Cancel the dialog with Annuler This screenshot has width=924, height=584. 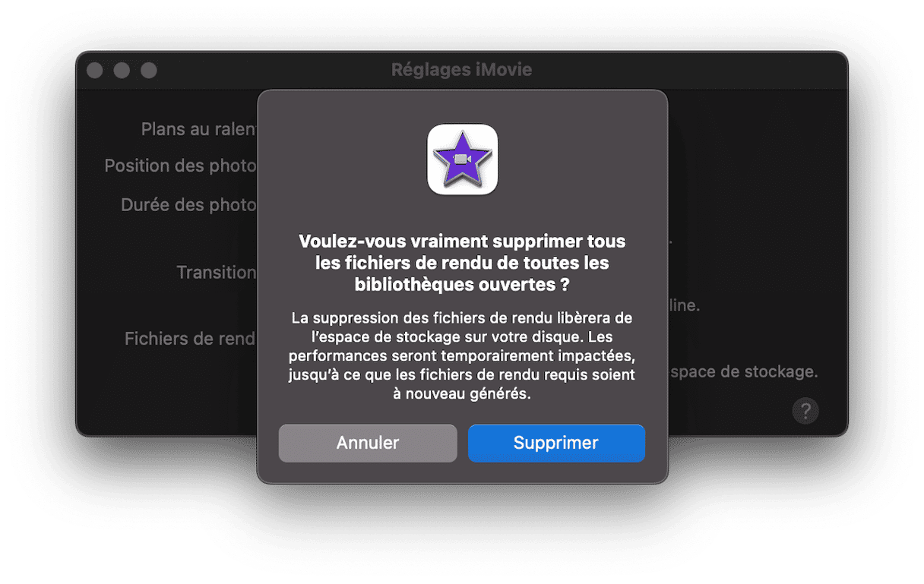click(368, 443)
